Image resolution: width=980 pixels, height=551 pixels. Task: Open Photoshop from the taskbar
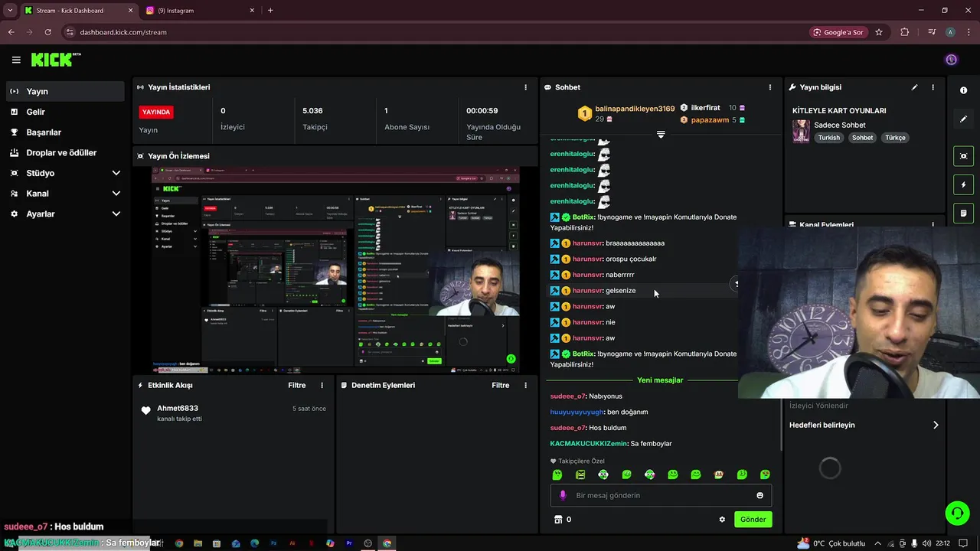point(273,543)
